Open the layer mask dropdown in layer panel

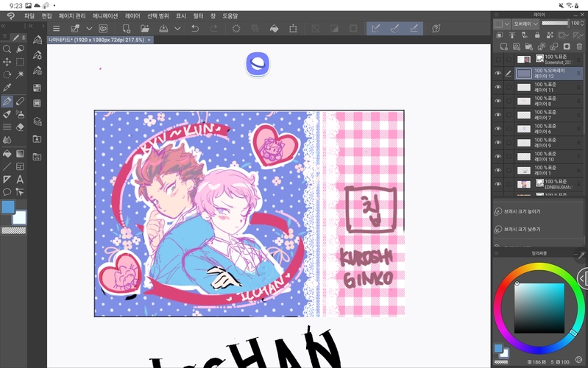[563, 35]
